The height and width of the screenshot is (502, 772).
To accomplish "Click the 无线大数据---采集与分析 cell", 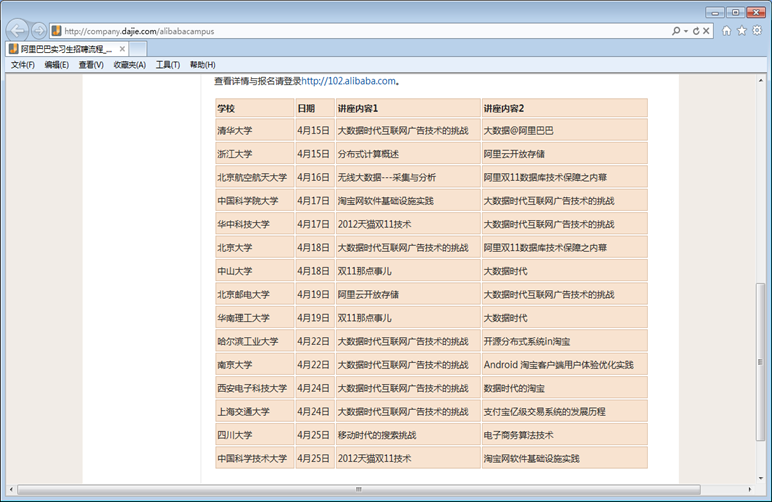I will click(x=408, y=177).
